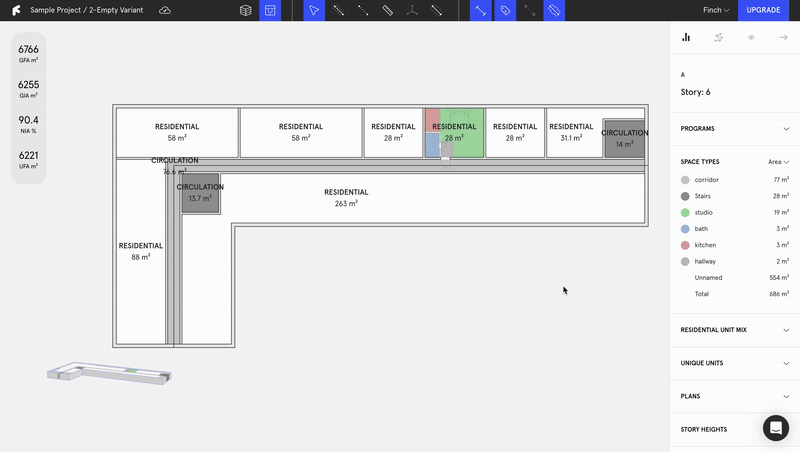Open the Finch account menu
The width and height of the screenshot is (800, 452).
716,10
